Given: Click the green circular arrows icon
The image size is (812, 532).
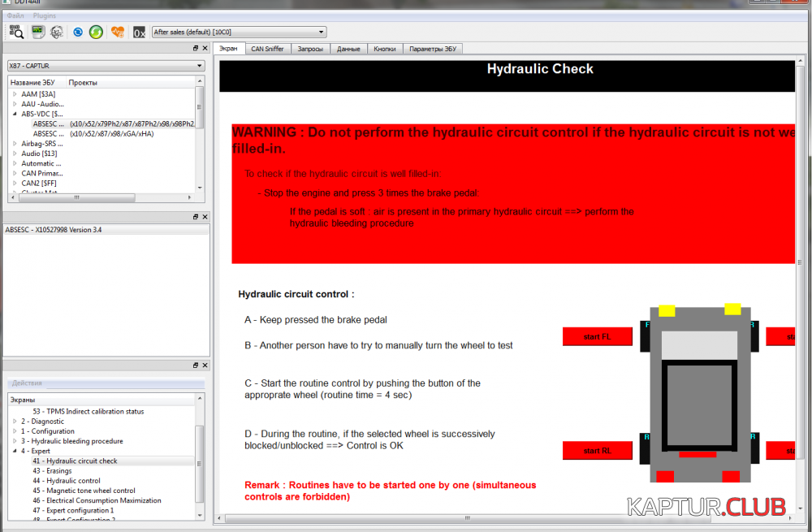Looking at the screenshot, I should tap(96, 32).
